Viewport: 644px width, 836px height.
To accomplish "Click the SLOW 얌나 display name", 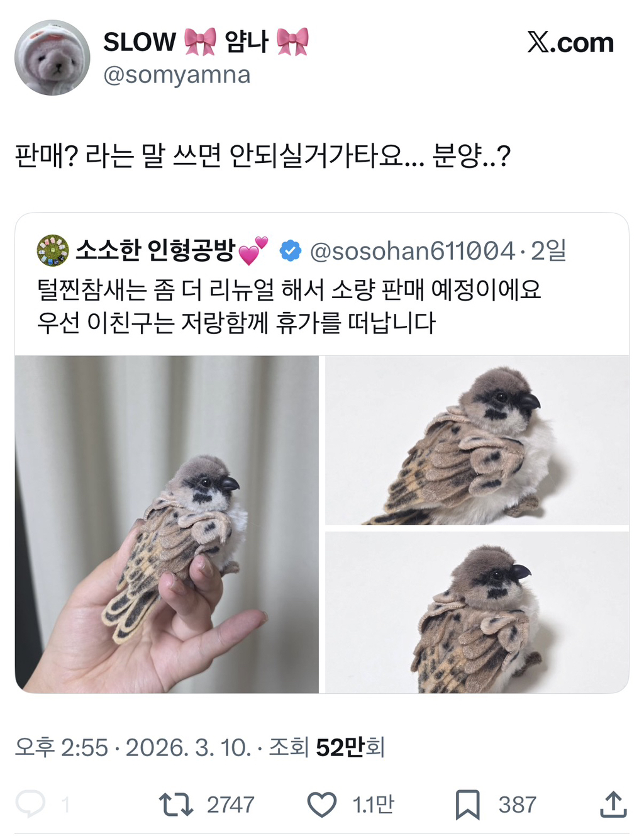I will coord(205,42).
